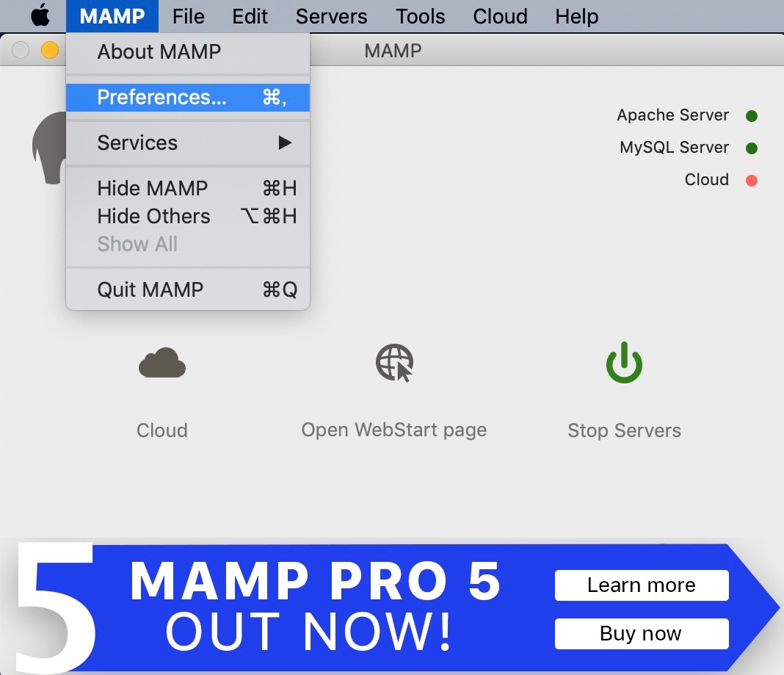Expand the Services submenu arrow
This screenshot has width=784, height=675.
tap(285, 142)
